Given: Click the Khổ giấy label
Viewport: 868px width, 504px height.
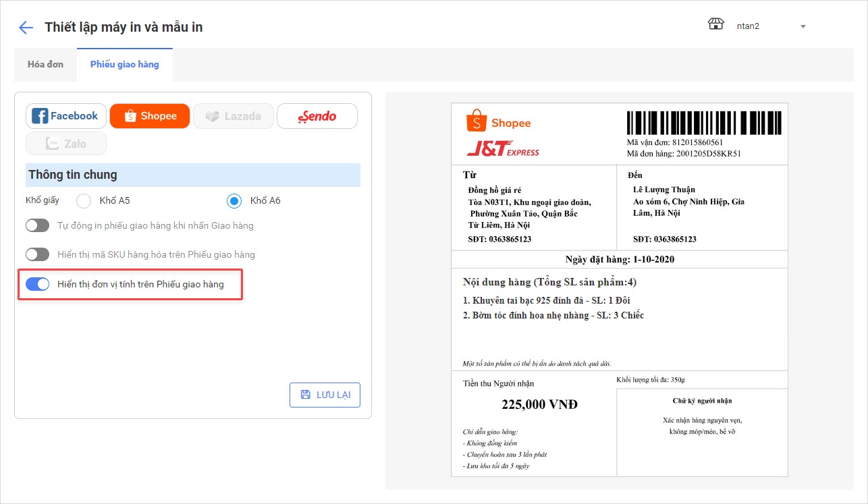Looking at the screenshot, I should click(x=43, y=200).
